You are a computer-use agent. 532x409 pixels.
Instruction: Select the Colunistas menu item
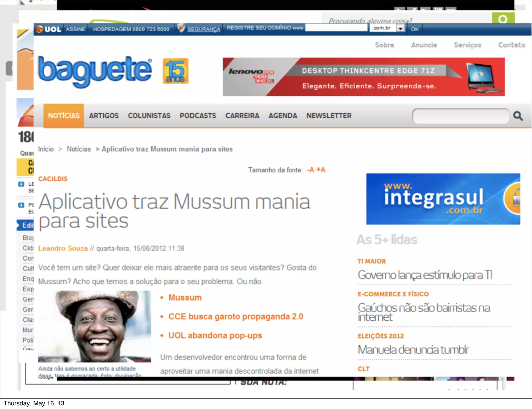[x=149, y=116]
